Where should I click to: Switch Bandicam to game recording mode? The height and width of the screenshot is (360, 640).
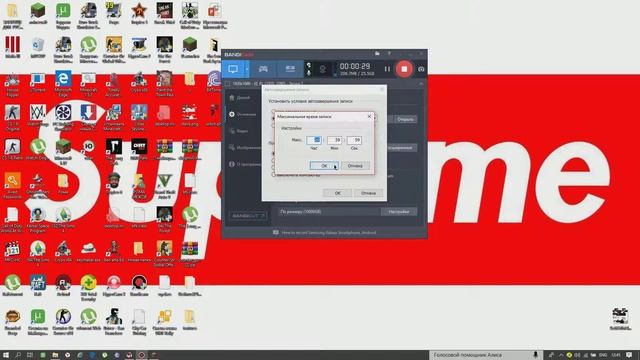coord(263,69)
